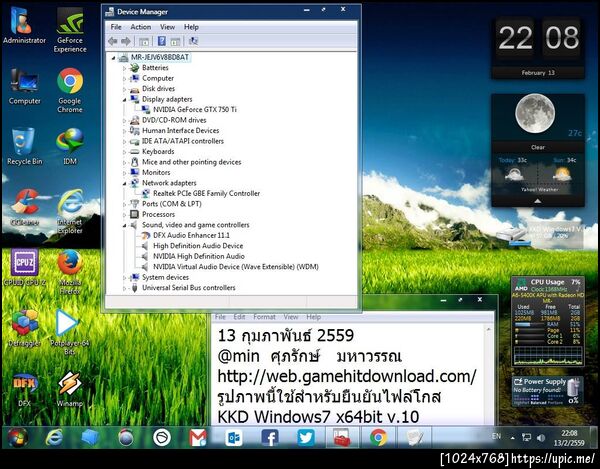The width and height of the screenshot is (600, 469).
Task: Select the Keyboards category
Action: (158, 151)
